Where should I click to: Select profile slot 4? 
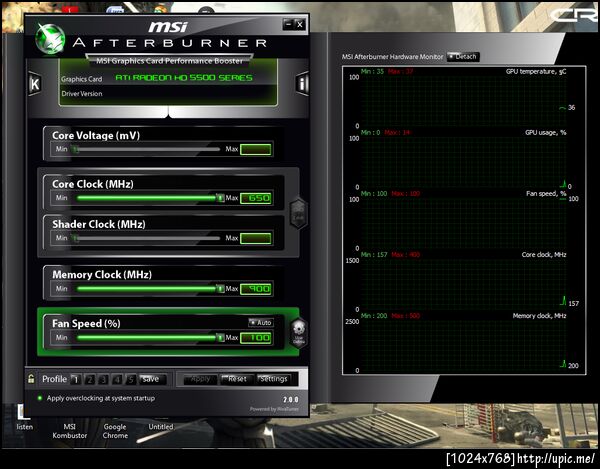(117, 379)
